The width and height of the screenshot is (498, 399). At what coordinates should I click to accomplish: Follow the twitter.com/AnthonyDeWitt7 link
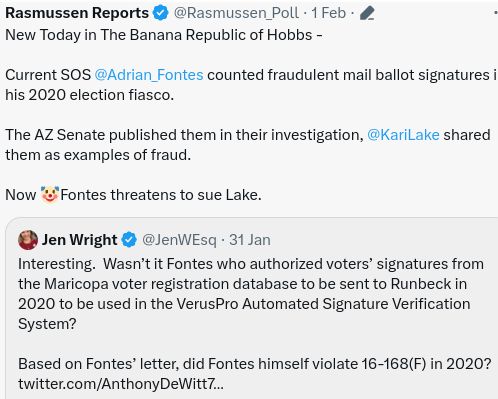pos(121,384)
